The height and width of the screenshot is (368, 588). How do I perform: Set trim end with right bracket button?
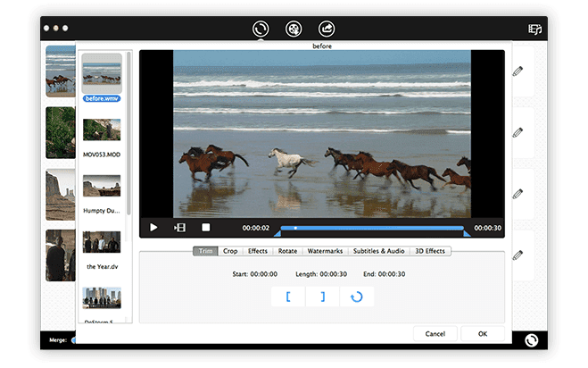(322, 297)
